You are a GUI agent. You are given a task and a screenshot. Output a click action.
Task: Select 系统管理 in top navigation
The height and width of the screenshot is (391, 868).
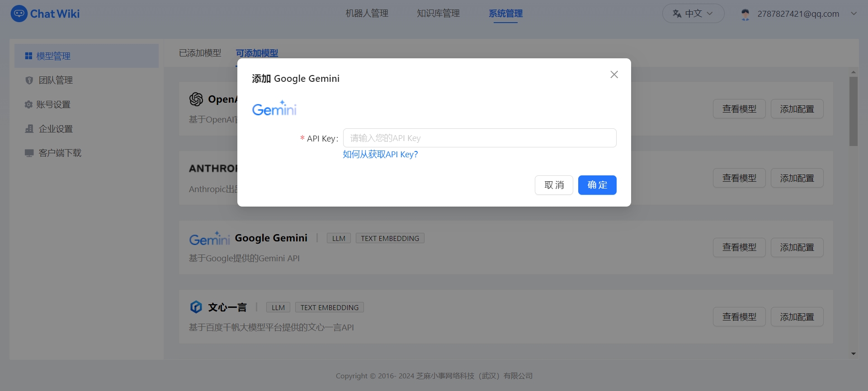(505, 14)
